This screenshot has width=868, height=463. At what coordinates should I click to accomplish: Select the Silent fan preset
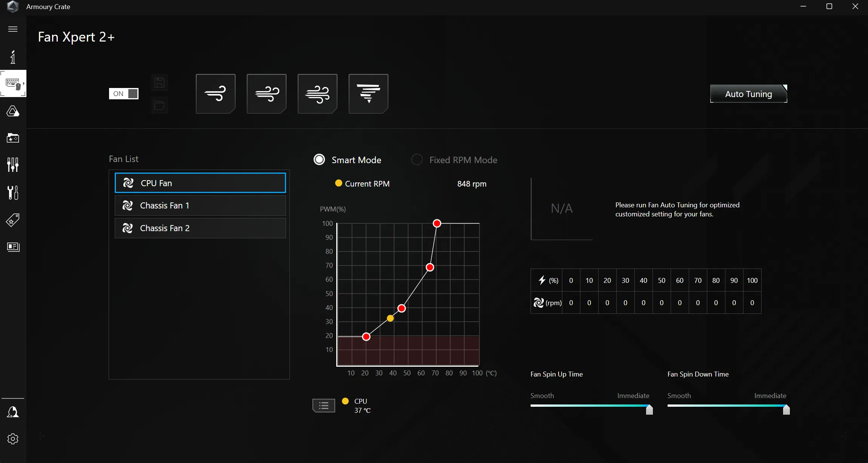[x=215, y=94]
